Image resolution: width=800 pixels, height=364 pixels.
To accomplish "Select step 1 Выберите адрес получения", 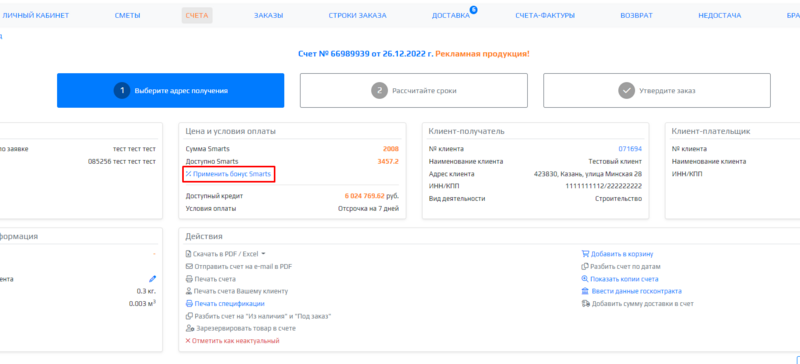I will tap(170, 90).
